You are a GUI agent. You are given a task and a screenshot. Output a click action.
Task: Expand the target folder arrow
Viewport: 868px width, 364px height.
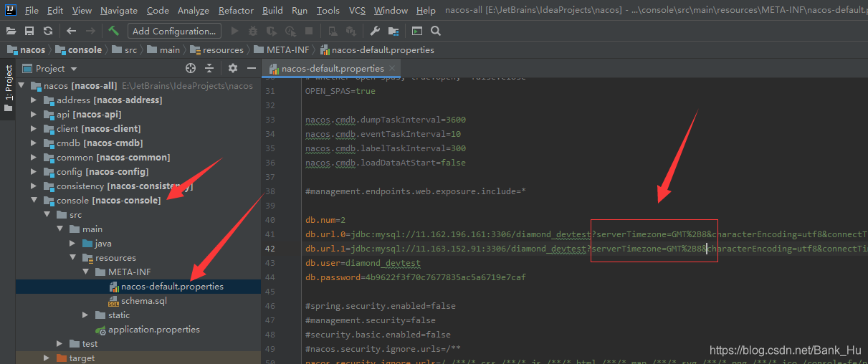tap(47, 358)
